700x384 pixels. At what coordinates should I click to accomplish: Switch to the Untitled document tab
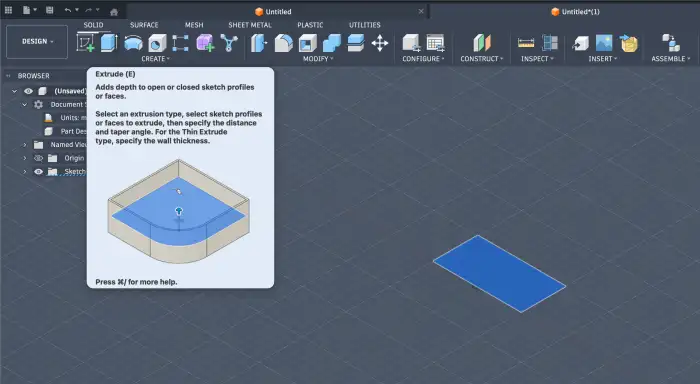point(273,12)
